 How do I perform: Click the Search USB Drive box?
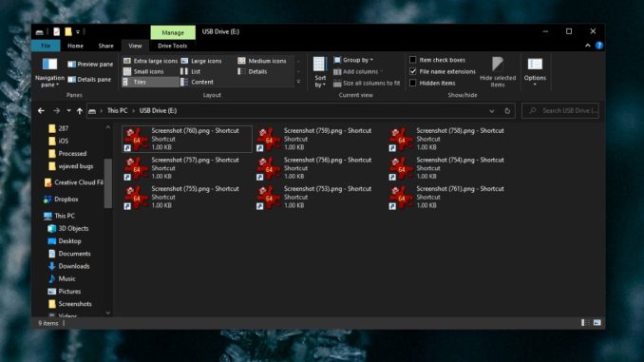560,110
